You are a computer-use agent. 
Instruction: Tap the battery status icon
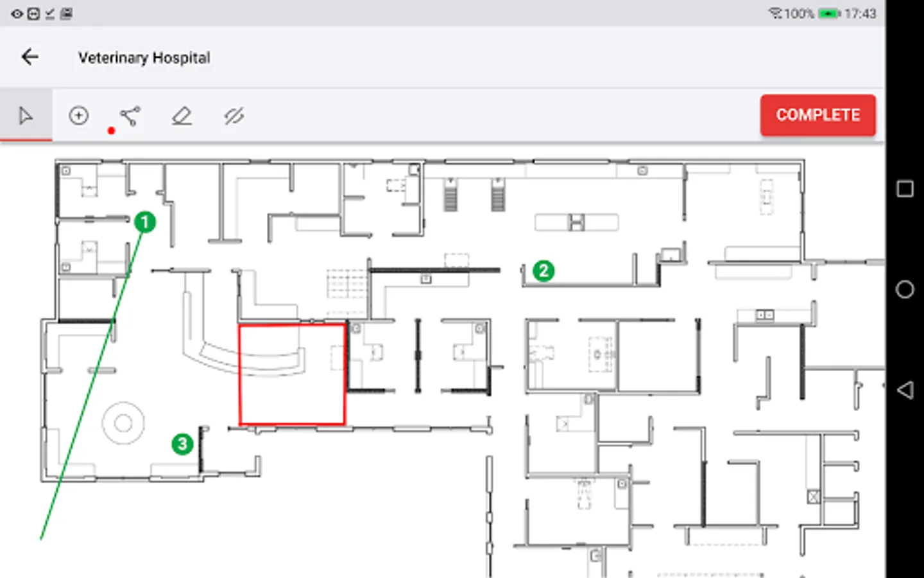(829, 13)
